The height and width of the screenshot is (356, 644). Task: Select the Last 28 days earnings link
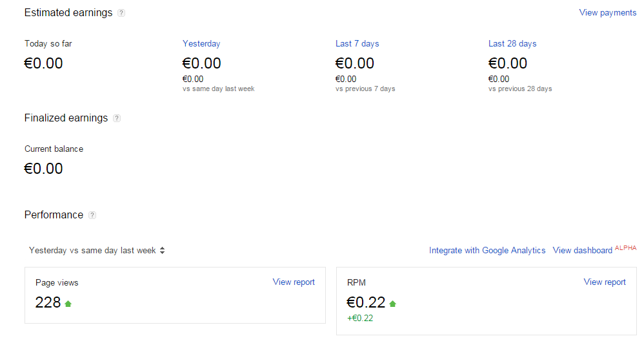[512, 44]
